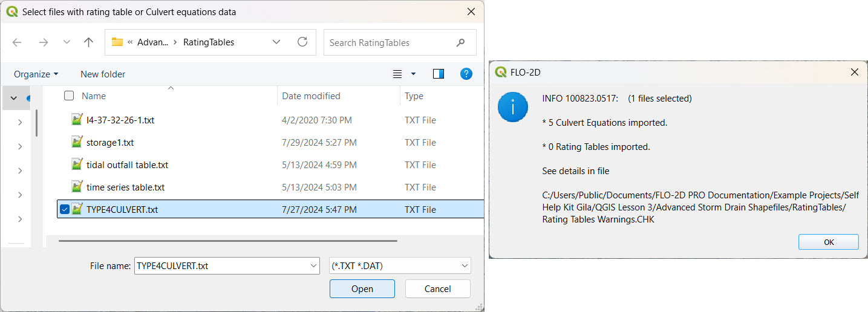
Task: Expand the address bar path dropdown
Action: [x=276, y=42]
